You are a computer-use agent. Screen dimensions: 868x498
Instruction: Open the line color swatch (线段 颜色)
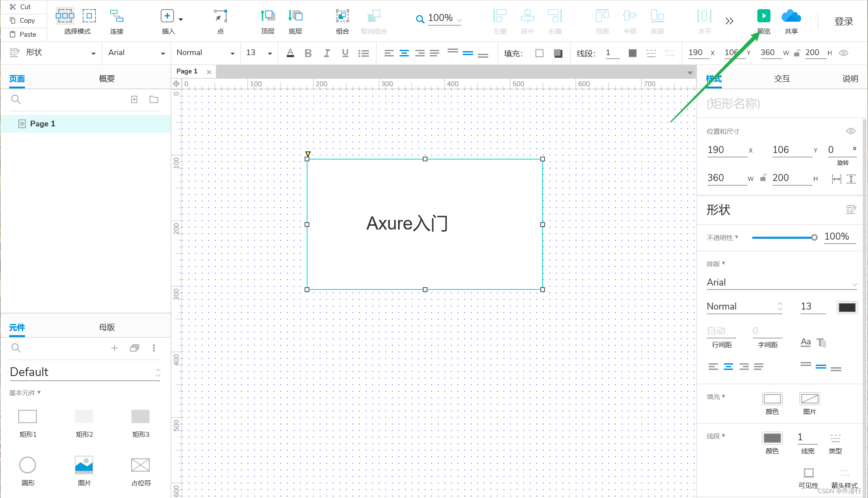tap(772, 438)
